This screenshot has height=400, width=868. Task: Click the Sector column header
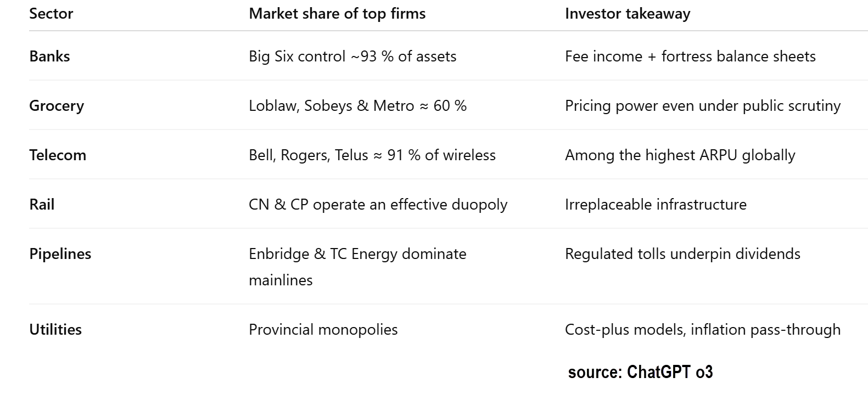coord(51,14)
